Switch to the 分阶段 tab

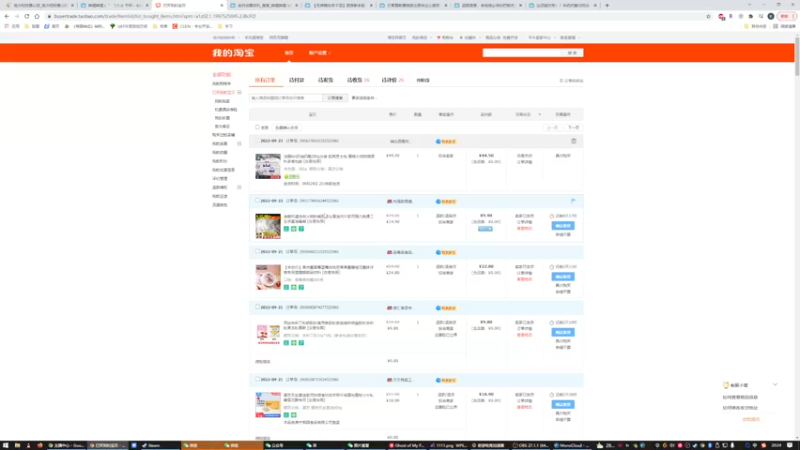423,80
